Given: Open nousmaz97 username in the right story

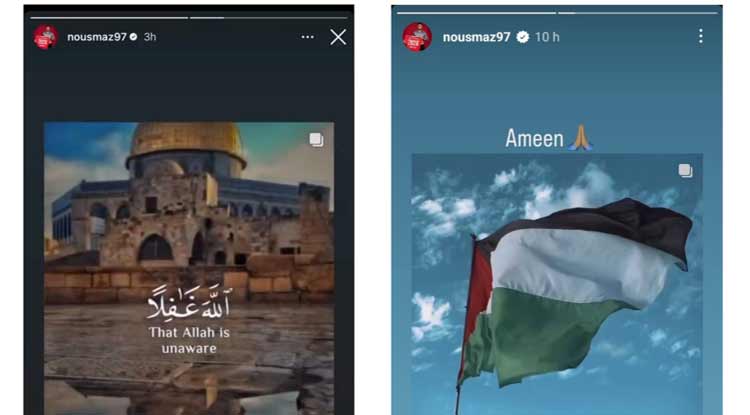Looking at the screenshot, I should [476, 37].
